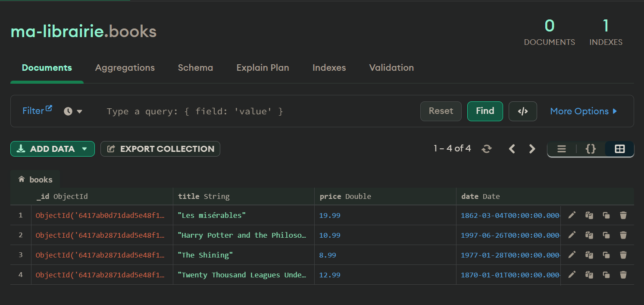The image size is (644, 305).
Task: Open the query history clock dropdown
Action: point(73,111)
